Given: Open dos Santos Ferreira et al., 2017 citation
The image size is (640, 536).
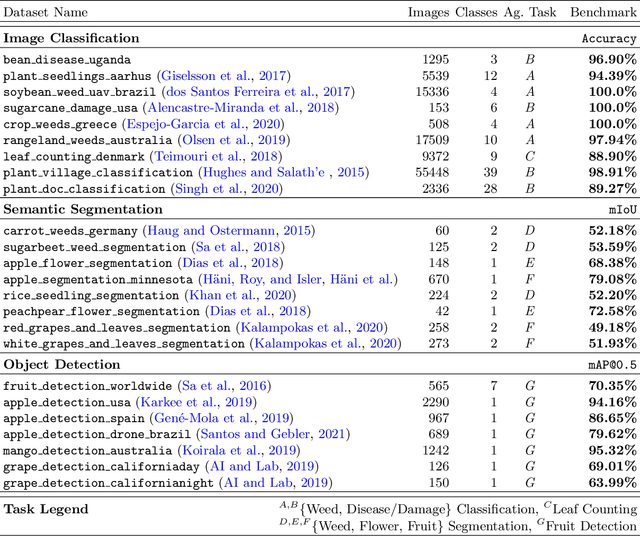Looking at the screenshot, I should point(258,92).
